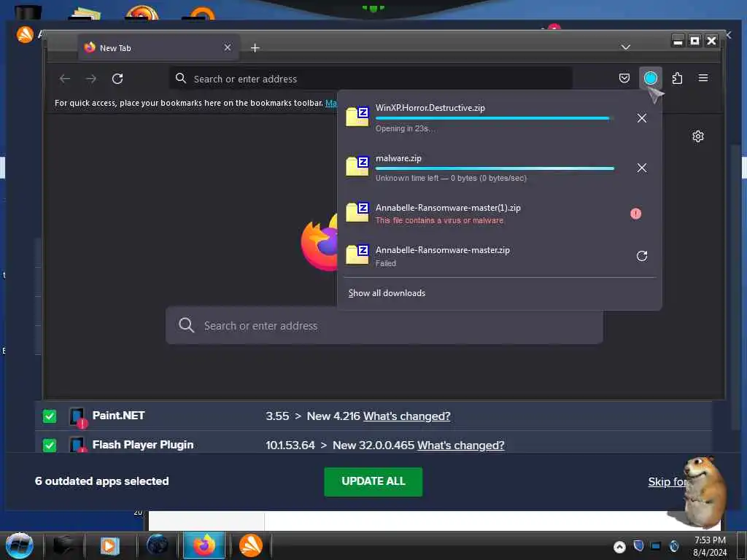Viewport: 747px width, 560px height.
Task: Open the Firefox hamburger application menu
Action: [x=703, y=78]
